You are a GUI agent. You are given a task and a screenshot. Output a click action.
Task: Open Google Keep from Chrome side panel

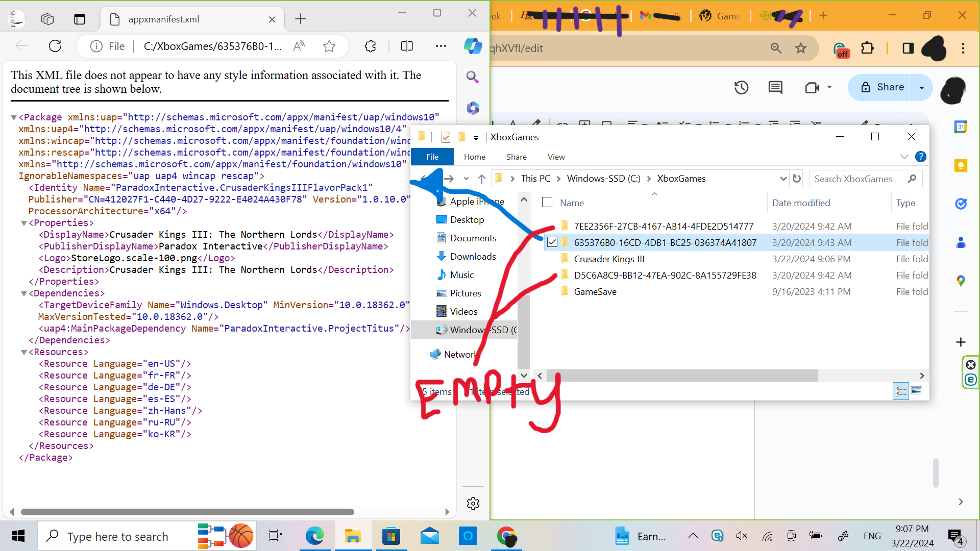pos(961,166)
